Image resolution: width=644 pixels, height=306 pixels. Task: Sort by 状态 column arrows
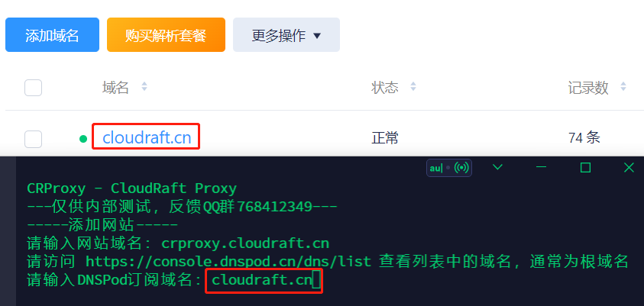(x=413, y=86)
